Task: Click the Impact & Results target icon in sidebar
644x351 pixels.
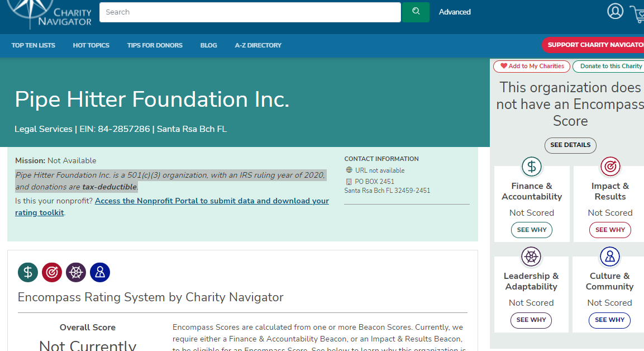Action: click(x=610, y=167)
